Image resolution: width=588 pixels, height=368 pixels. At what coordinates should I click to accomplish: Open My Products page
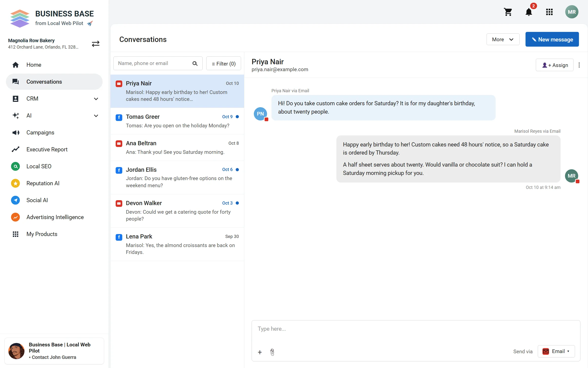pyautogui.click(x=54, y=234)
